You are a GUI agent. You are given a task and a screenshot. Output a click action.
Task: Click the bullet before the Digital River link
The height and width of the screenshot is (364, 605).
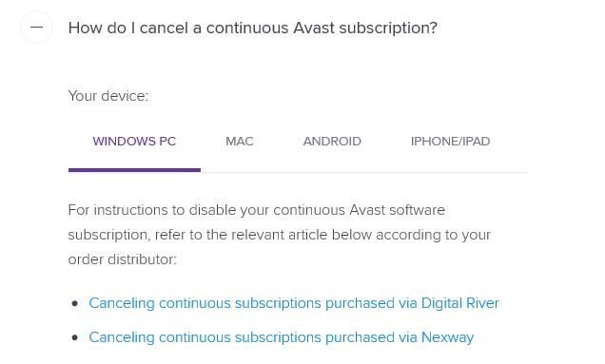pyautogui.click(x=75, y=304)
